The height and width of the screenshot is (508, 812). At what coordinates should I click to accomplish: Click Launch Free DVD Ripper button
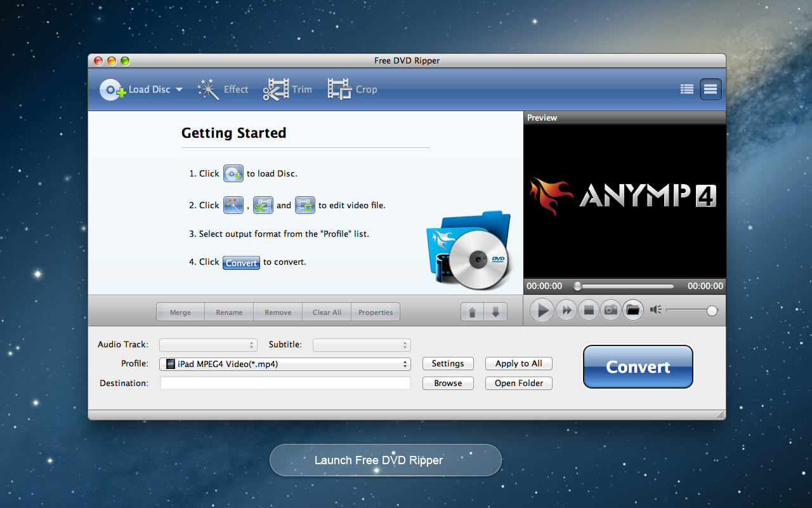tap(386, 460)
